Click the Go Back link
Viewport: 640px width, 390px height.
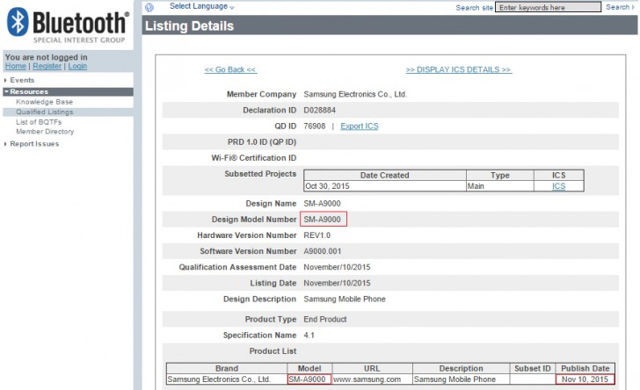pyautogui.click(x=230, y=70)
